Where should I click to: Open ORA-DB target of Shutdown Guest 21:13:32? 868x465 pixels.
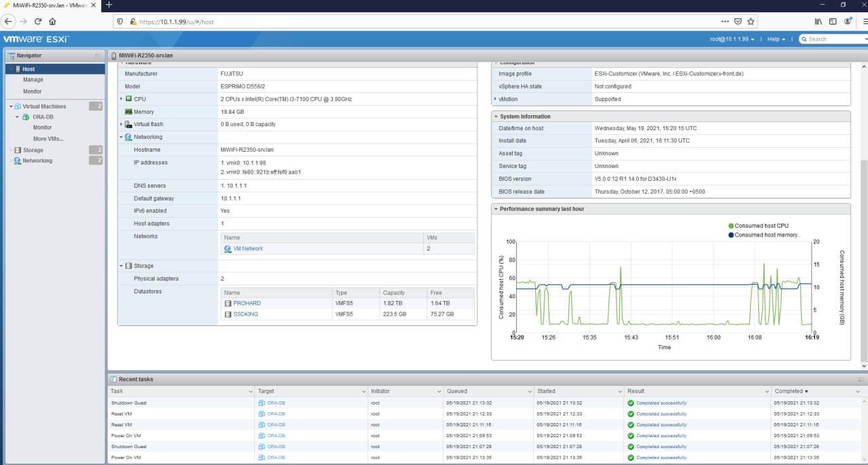tap(276, 403)
